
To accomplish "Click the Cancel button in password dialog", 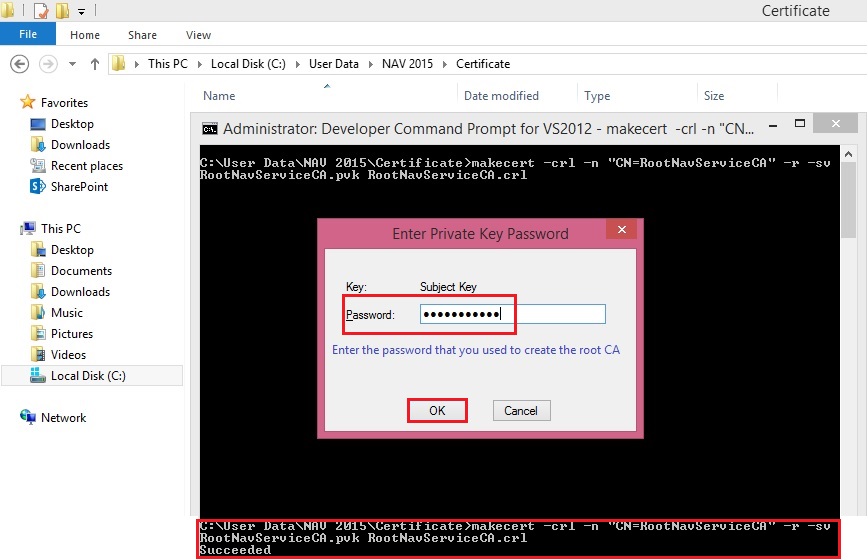I will (x=521, y=411).
